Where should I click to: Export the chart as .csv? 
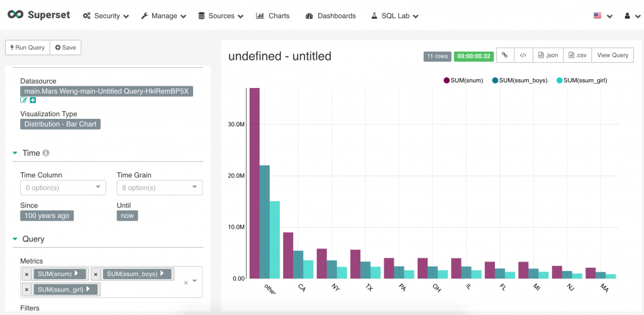pos(577,55)
